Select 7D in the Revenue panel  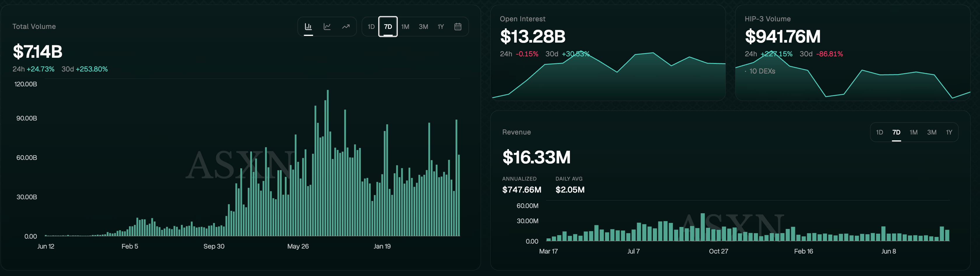(896, 132)
